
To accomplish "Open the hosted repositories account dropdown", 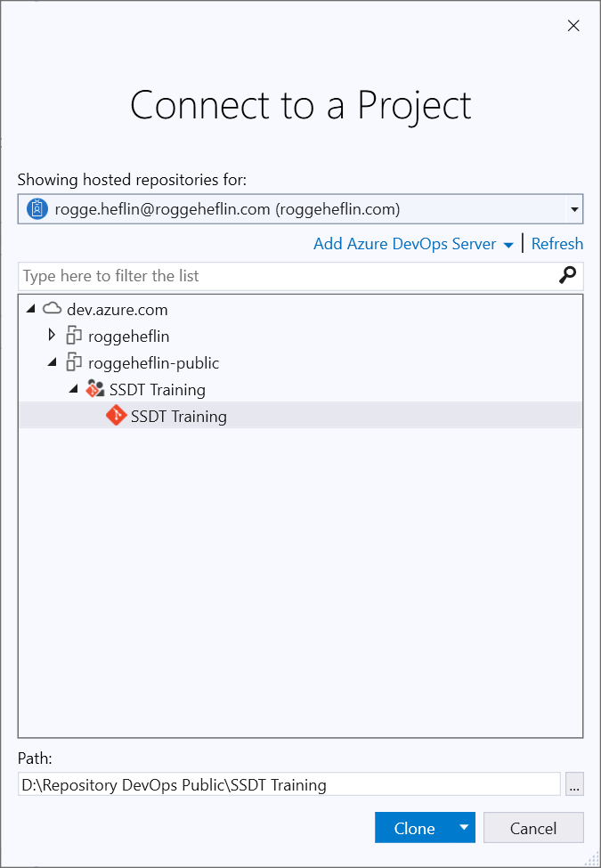I will pos(576,208).
